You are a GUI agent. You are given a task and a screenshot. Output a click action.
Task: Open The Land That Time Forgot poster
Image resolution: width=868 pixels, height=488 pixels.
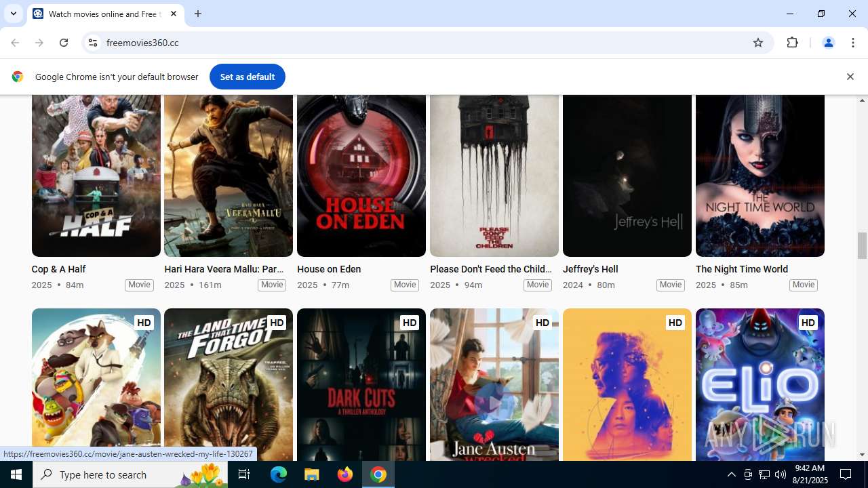pos(229,385)
